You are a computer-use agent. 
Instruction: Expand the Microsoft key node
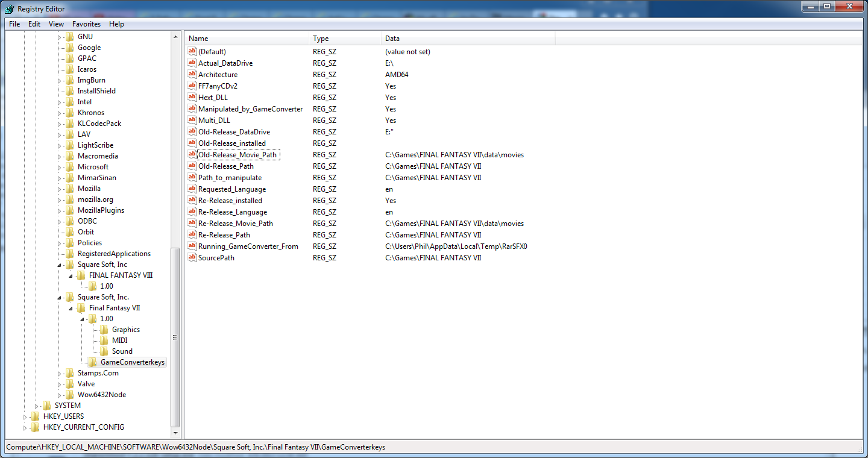[x=60, y=167]
